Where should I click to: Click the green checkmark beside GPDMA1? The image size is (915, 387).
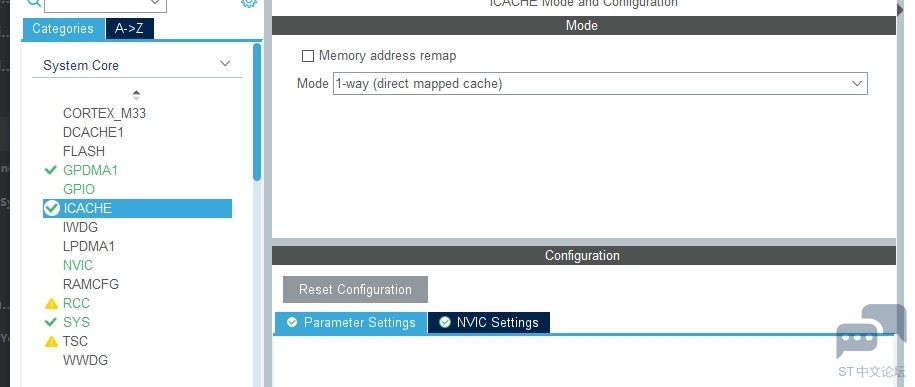coord(50,170)
